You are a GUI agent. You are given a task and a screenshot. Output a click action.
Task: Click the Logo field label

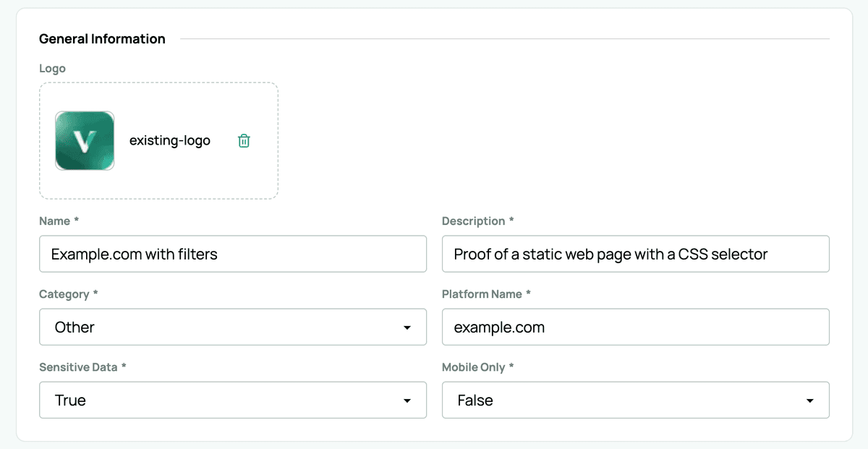[52, 69]
